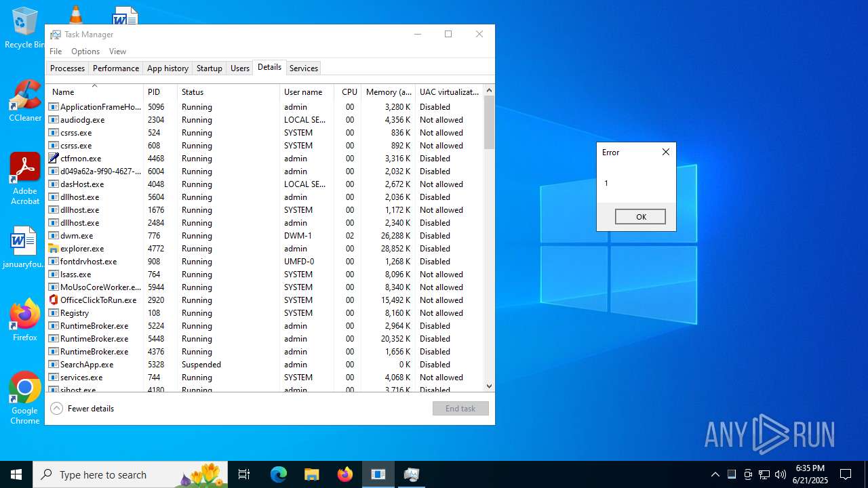868x488 pixels.
Task: Open the View menu
Action: [117, 52]
